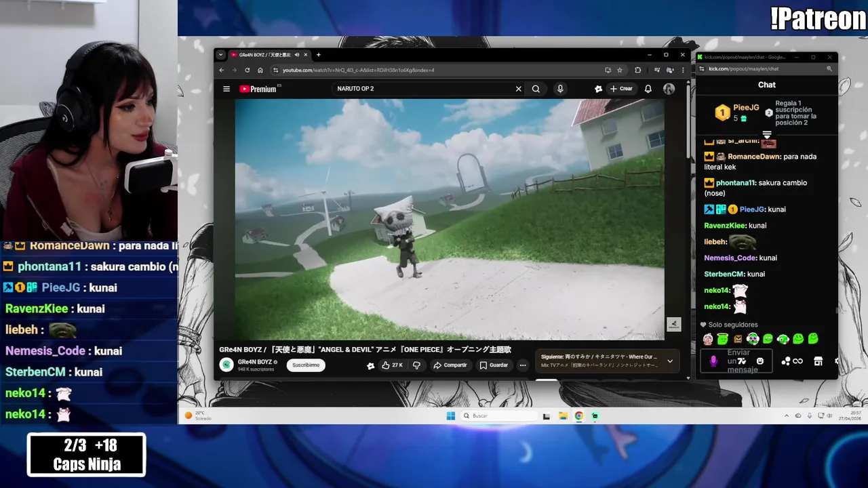Mute the GRe4N BOYZ tab audio indicator
Image resolution: width=868 pixels, height=488 pixels.
(x=297, y=55)
